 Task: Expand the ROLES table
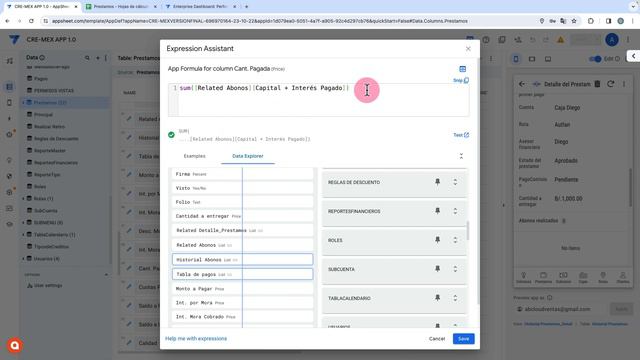pos(455,240)
